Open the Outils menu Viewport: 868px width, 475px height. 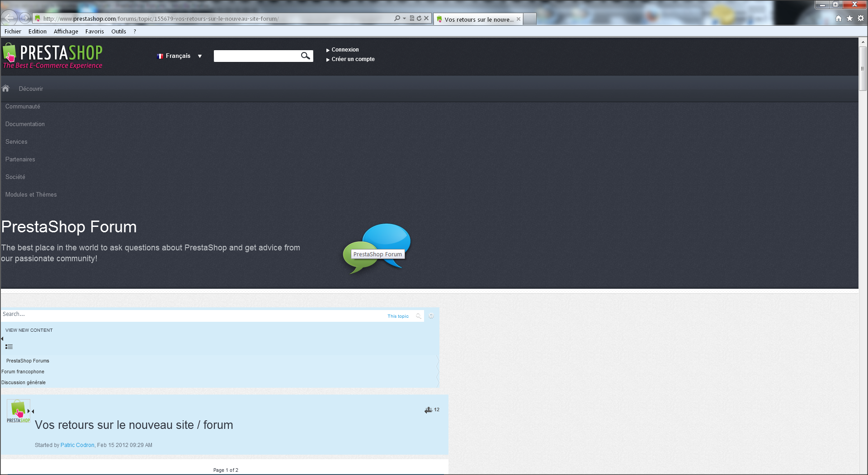click(x=118, y=32)
